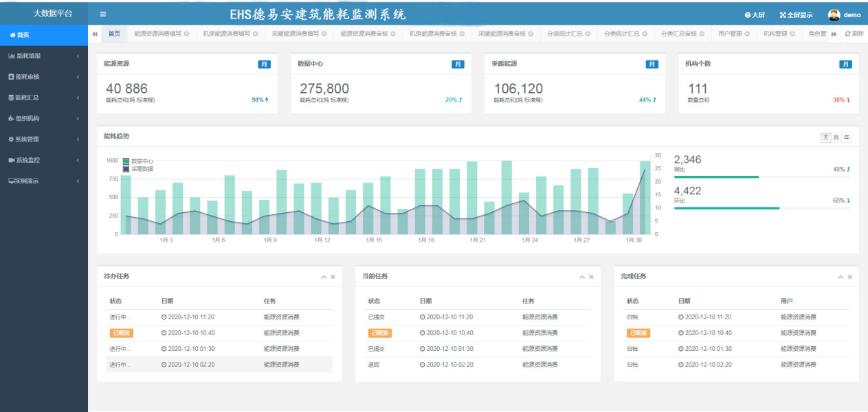This screenshot has height=412, width=868.
Task: Switch to the 分级统计汇总 tab
Action: (x=564, y=34)
